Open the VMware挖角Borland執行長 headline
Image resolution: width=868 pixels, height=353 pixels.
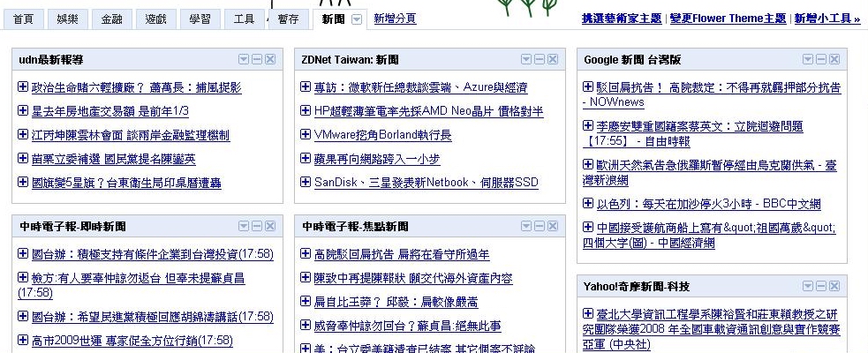pos(382,135)
